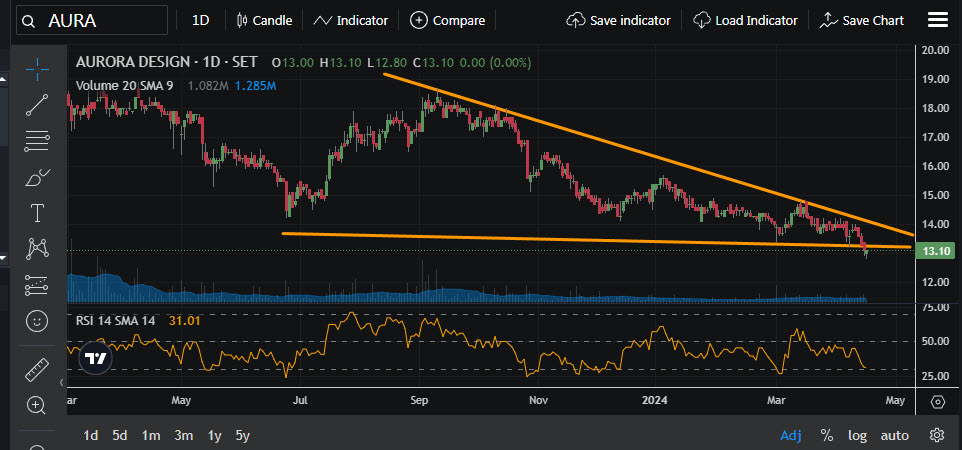Select the 1y time range

click(214, 435)
